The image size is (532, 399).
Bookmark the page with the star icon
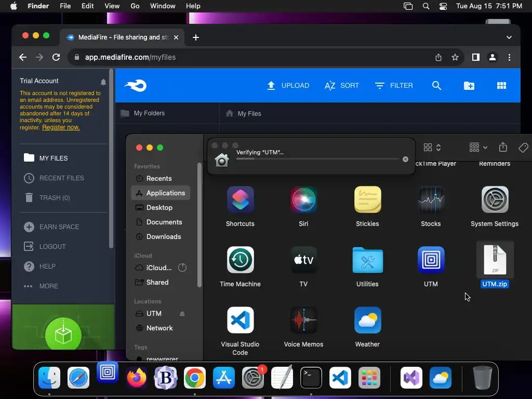coord(455,57)
